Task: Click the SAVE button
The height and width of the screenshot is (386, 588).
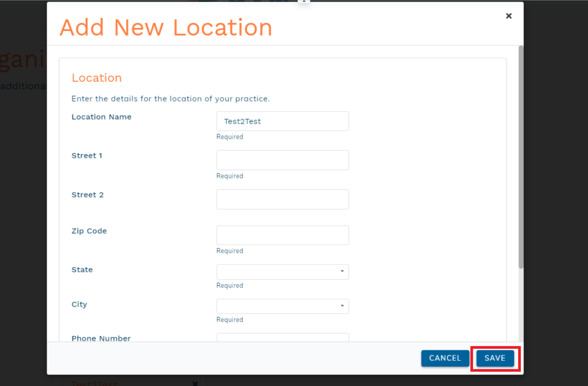Action: pyautogui.click(x=495, y=358)
